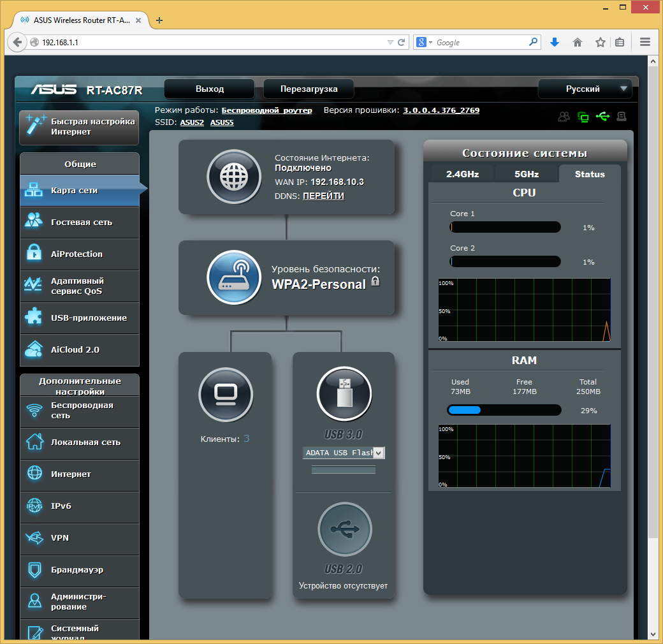Viewport: 663px width, 644px height.
Task: Click the ASUS5 SSID link
Action: click(222, 122)
